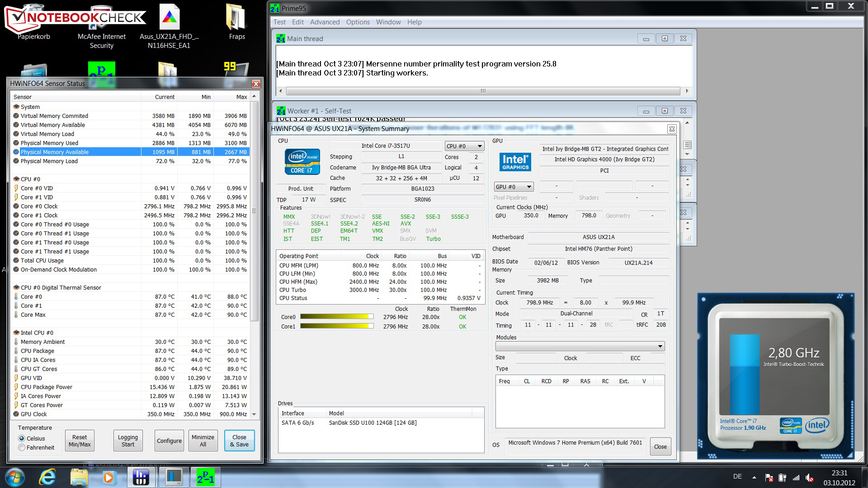Image resolution: width=868 pixels, height=488 pixels.
Task: Click the Intel Turbo Boost gadget
Action: 776,376
